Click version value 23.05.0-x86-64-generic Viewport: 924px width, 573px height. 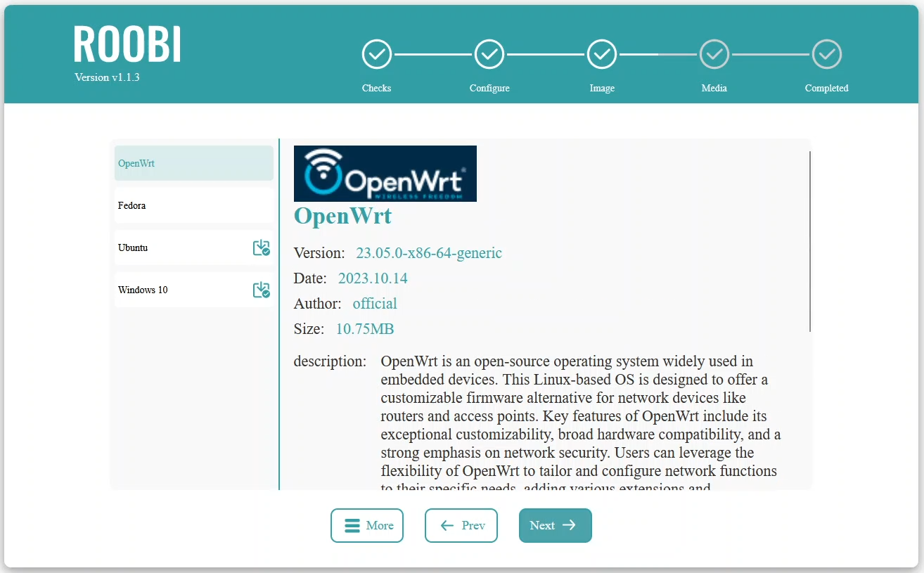pos(429,253)
